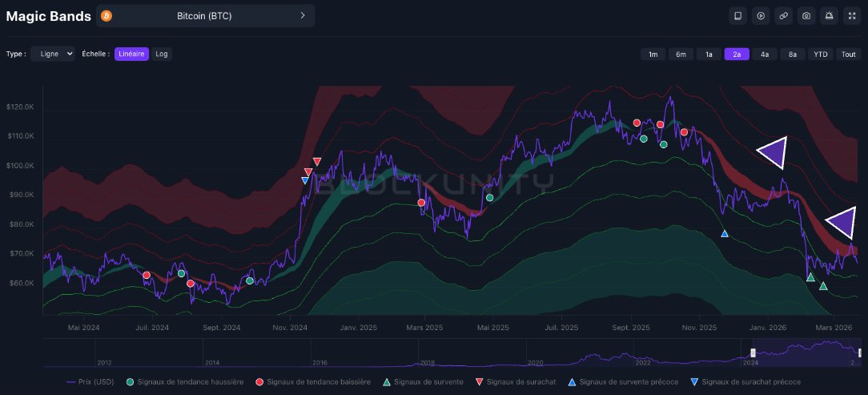Viewport: 868px width, 395px height.
Task: Toggle Signaux de surachat précoce legend
Action: pos(745,381)
